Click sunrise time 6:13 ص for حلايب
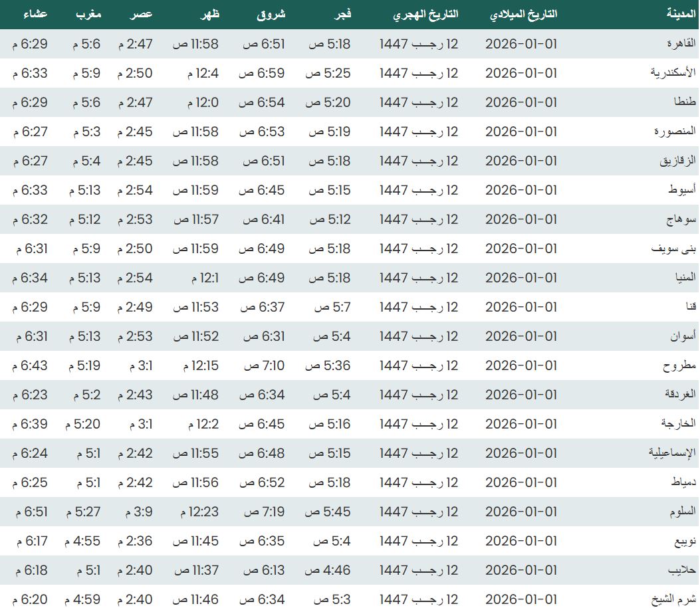 [x=265, y=570]
